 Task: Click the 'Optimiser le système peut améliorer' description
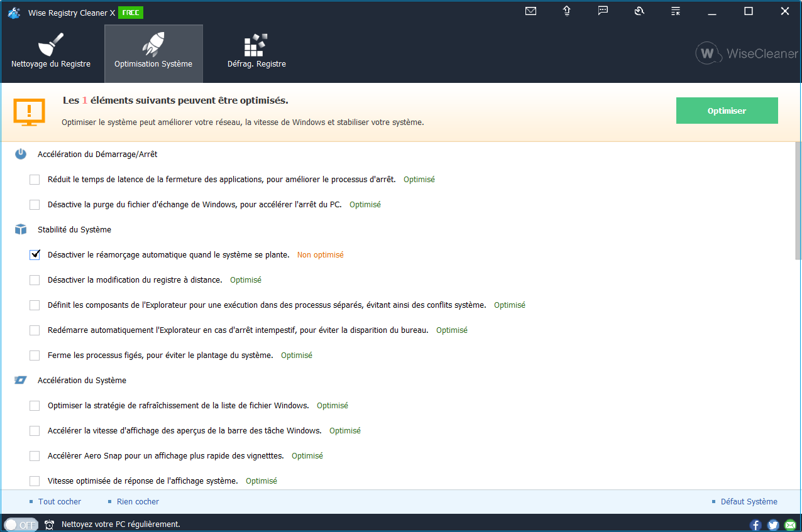(243, 122)
